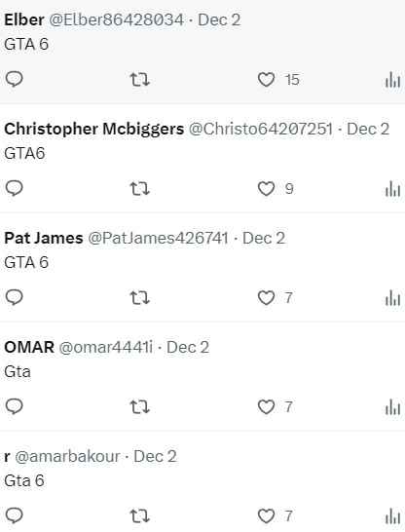
Task: Retweet OMAR's Gta post
Action: (x=139, y=407)
